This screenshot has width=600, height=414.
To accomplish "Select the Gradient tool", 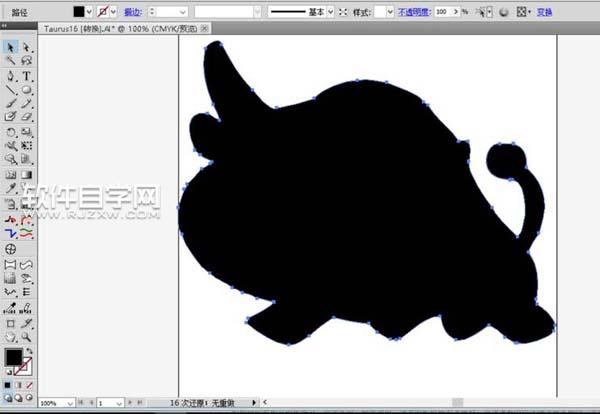I will (x=26, y=175).
